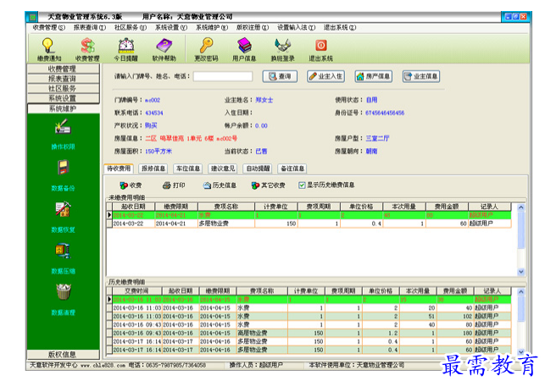Click 退出系统 red power icon in toolbar
Image resolution: width=545 pixels, height=392 pixels.
pos(321,50)
